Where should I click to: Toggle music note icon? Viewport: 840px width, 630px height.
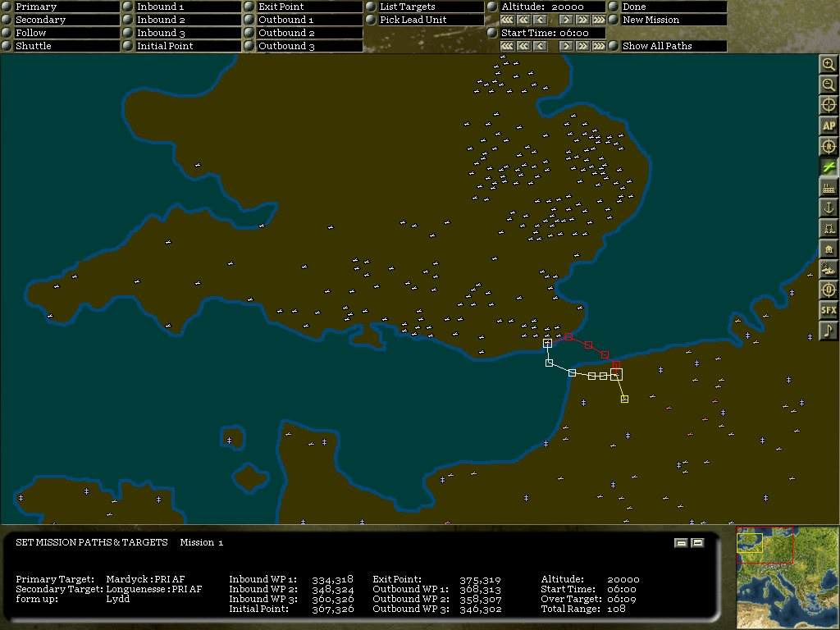click(x=829, y=331)
